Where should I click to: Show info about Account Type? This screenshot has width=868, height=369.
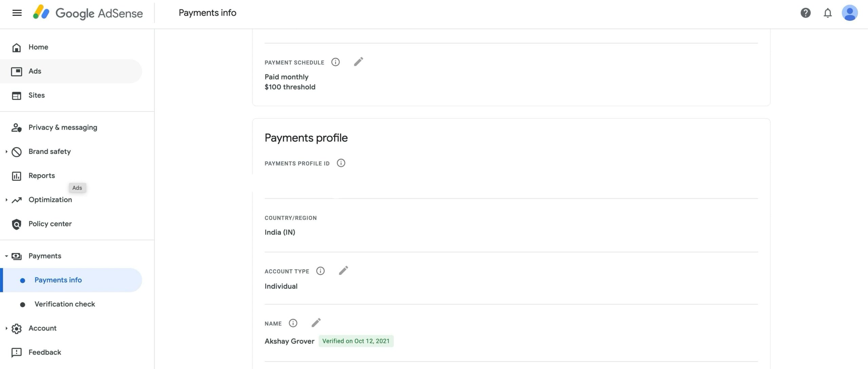[x=320, y=271]
